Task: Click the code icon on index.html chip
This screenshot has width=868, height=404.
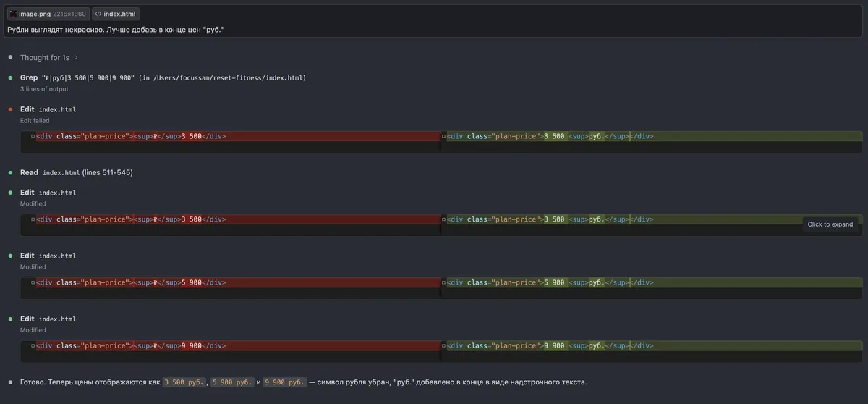Action: pos(98,14)
